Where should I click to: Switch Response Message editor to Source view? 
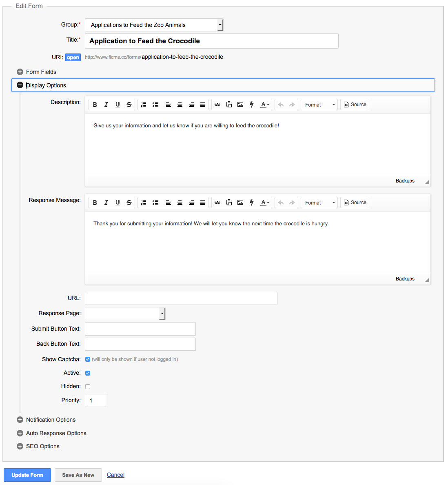(355, 202)
